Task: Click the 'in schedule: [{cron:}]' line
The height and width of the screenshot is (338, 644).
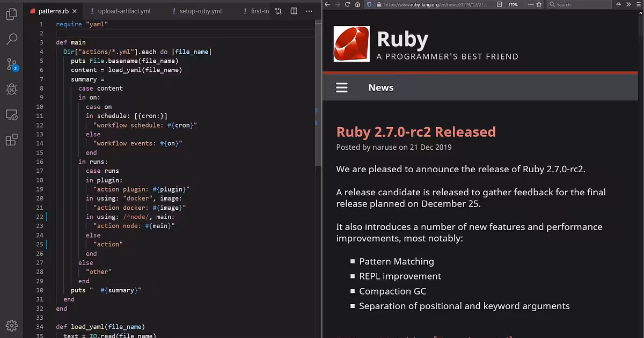Action: [x=127, y=116]
